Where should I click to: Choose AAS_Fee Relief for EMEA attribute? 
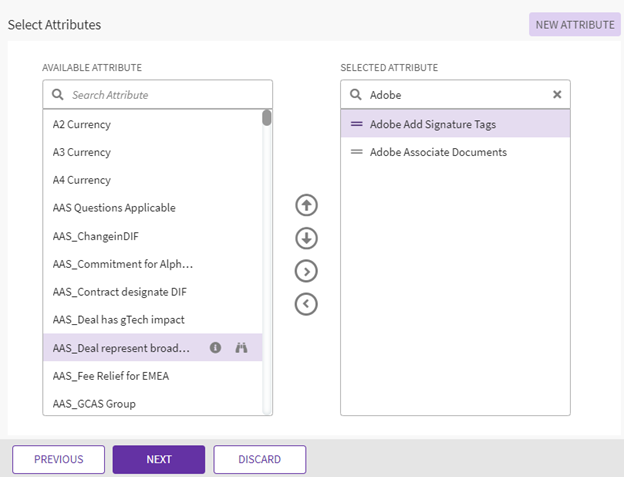pos(109,376)
